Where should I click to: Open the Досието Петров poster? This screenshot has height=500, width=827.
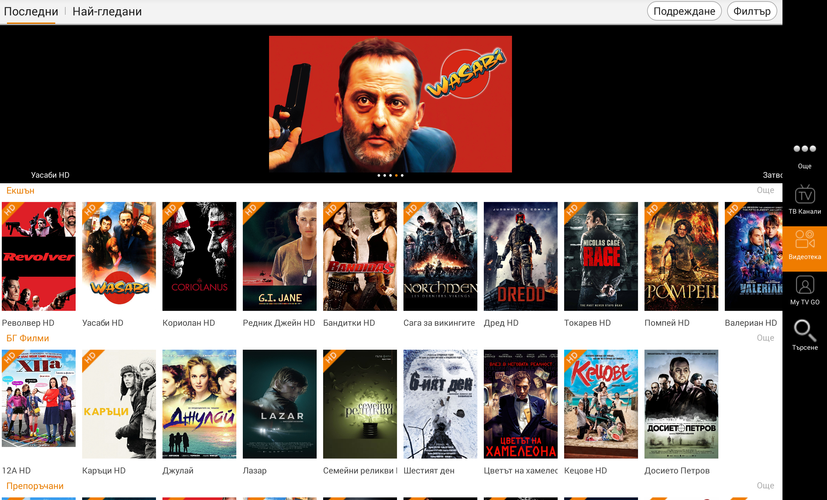681,404
